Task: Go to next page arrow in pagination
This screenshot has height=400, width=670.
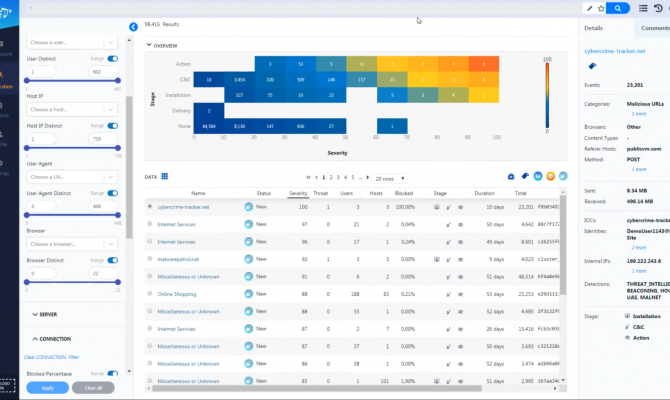Action: pos(367,177)
